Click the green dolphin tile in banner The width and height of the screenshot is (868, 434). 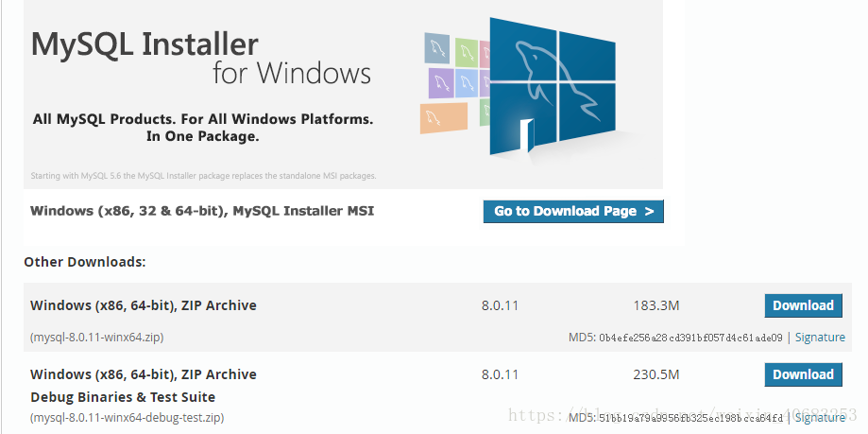pyautogui.click(x=467, y=52)
